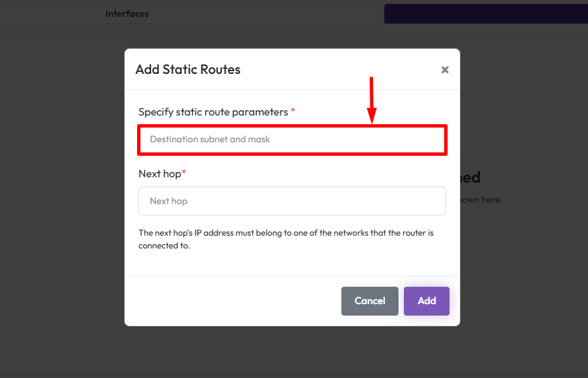Click the Specify static route parameters label
The width and height of the screenshot is (588, 378).
(213, 112)
